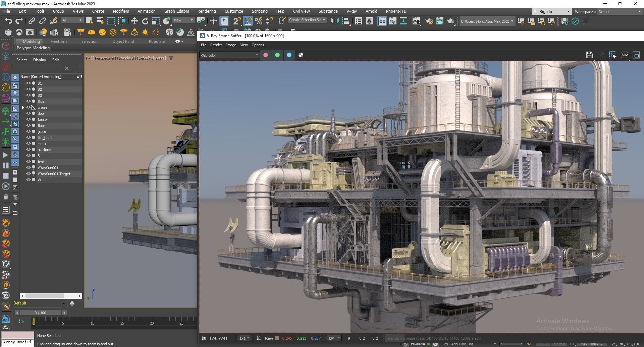The height and width of the screenshot is (347, 644).
Task: Click the raw color swatch in Frame Buffer
Action: pos(277,338)
